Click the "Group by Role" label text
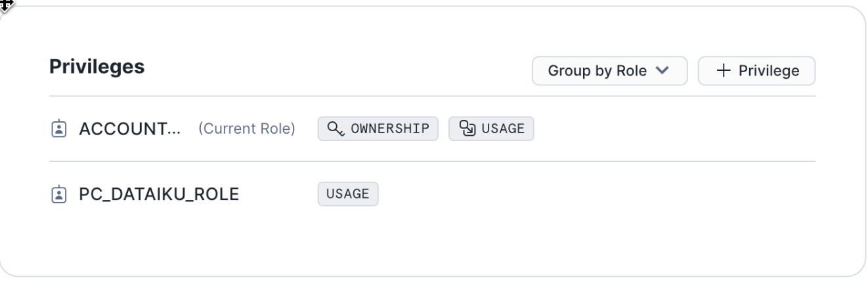Image resolution: width=868 pixels, height=282 pixels. tap(597, 71)
